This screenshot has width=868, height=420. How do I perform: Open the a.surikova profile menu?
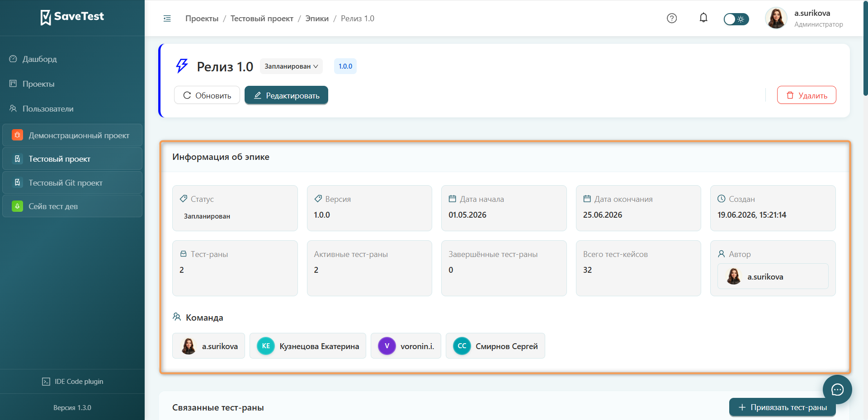(804, 19)
